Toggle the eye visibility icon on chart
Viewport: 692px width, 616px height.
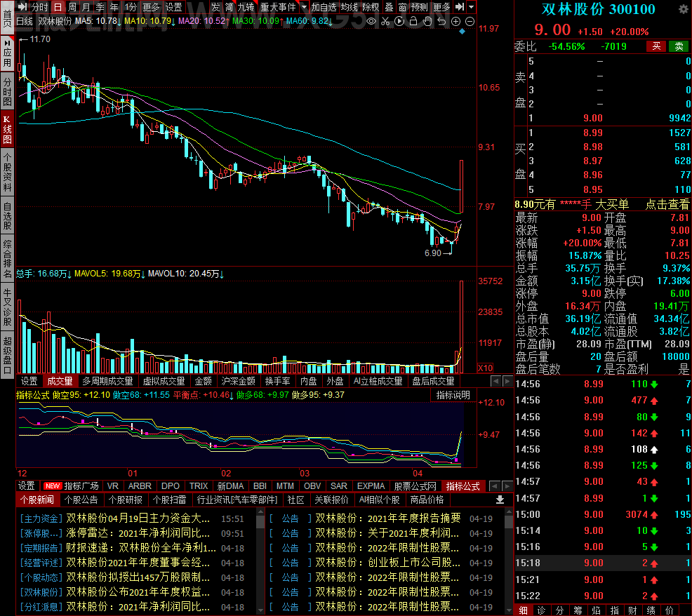pos(371,21)
